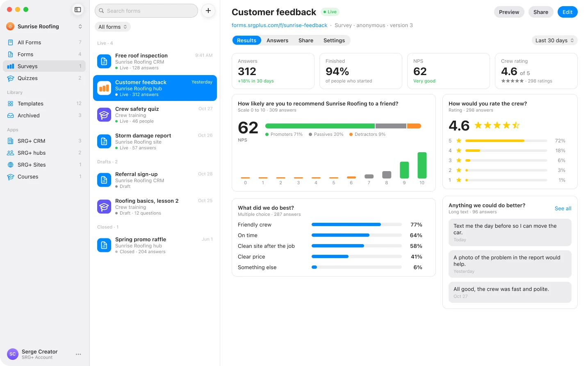
Task: Open the All forms filter dropdown
Action: pyautogui.click(x=113, y=27)
